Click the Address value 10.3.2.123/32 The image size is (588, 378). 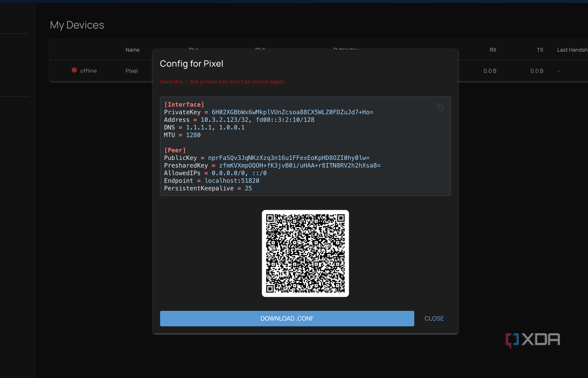225,120
